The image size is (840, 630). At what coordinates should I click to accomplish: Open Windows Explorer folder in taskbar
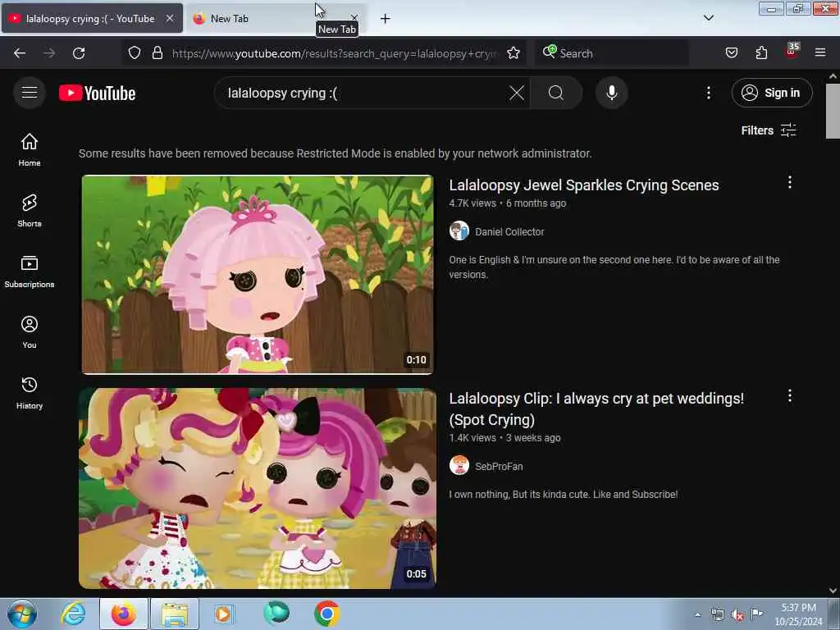[174, 614]
